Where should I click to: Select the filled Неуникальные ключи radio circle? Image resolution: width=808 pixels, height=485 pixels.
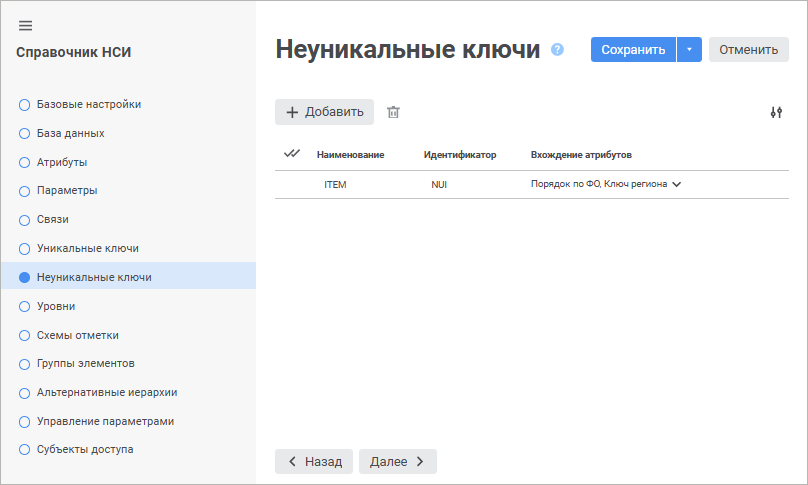(24, 277)
